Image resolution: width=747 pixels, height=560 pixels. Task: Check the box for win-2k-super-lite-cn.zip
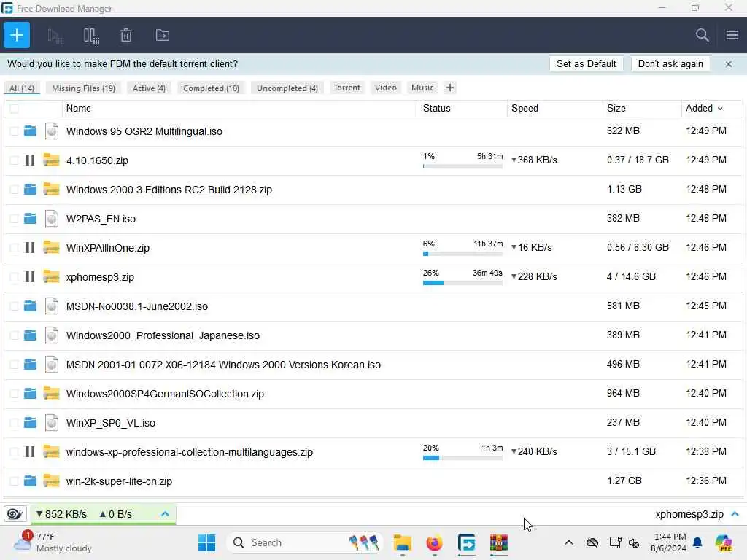tap(15, 481)
